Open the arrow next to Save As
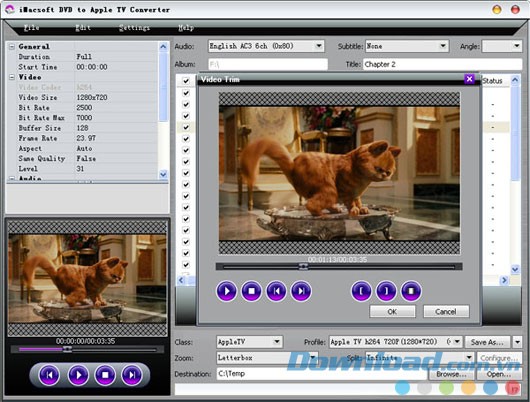The height and width of the screenshot is (402, 530). (x=517, y=342)
